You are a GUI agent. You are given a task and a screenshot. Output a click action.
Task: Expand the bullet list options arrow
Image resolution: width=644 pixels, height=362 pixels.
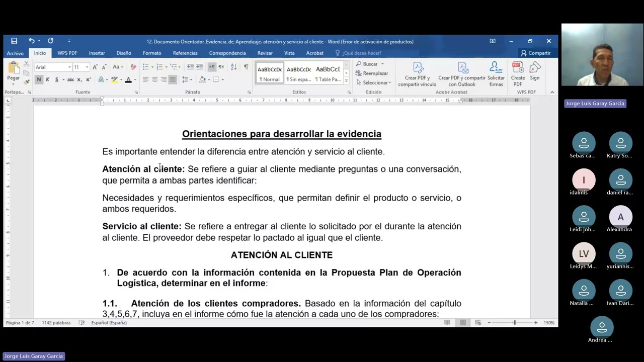(152, 67)
